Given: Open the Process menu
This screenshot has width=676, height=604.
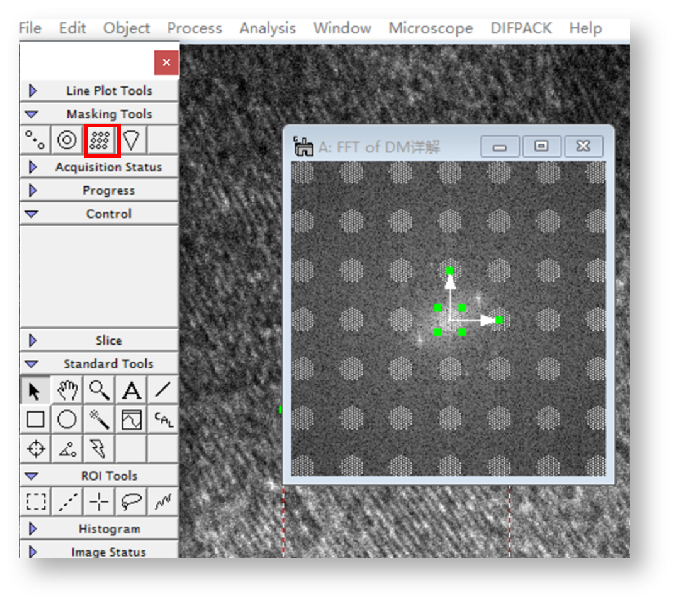Looking at the screenshot, I should tap(194, 28).
